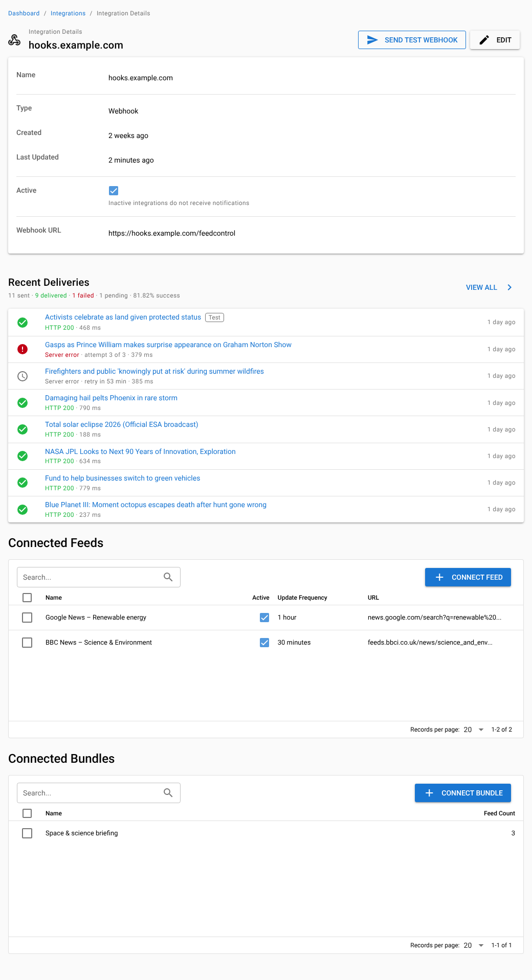
Task: Click clock pending icon for Firefighters delivery
Action: click(x=23, y=376)
